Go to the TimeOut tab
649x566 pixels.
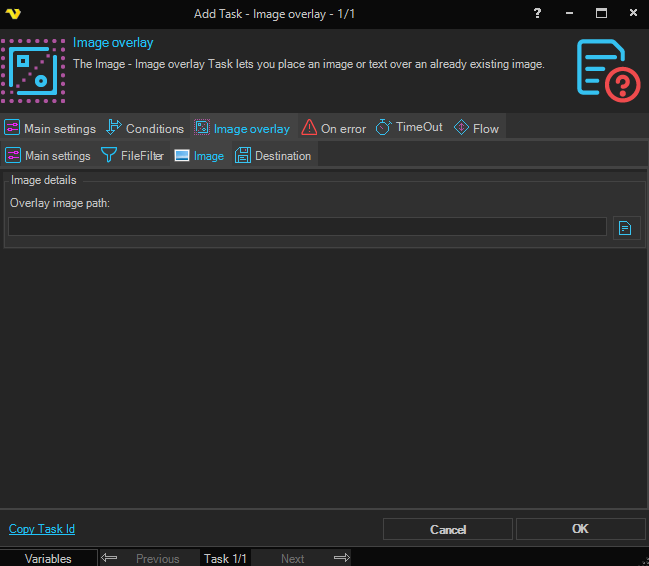409,128
